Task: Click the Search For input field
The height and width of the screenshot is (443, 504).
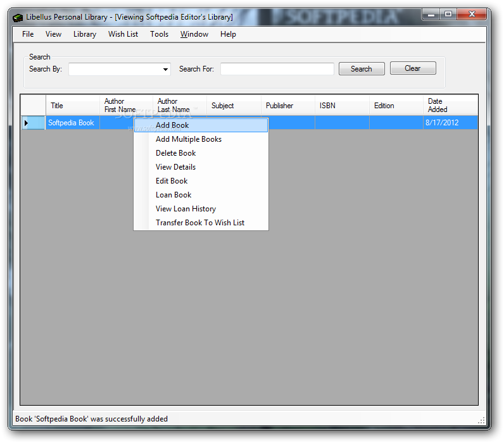Action: [277, 69]
